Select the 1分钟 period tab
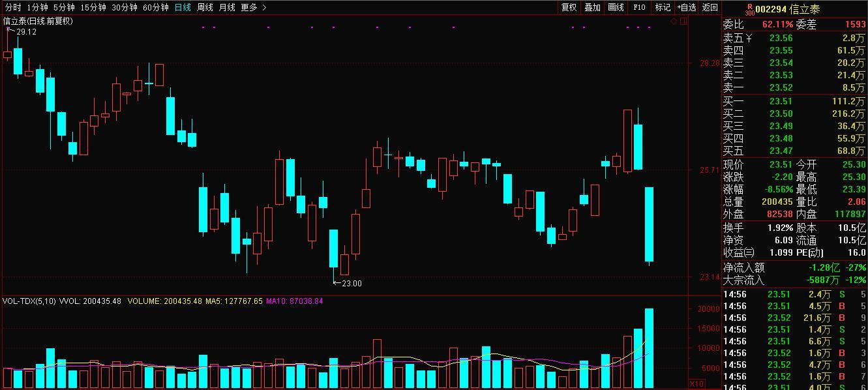The image size is (868, 390). 37,7
